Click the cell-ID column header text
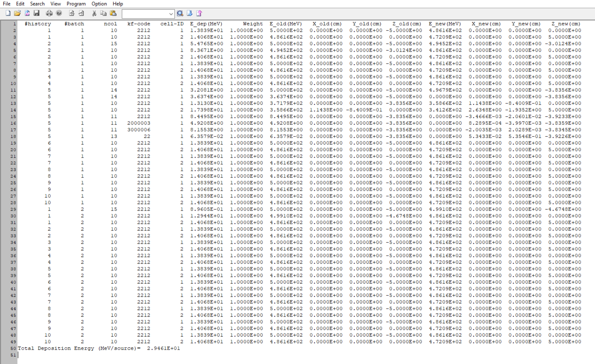 [172, 24]
